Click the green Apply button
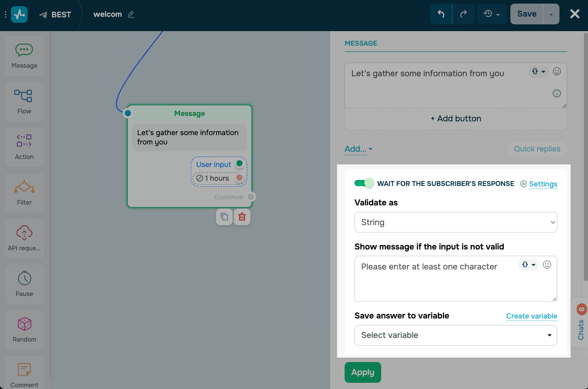588x389 pixels. click(x=363, y=372)
